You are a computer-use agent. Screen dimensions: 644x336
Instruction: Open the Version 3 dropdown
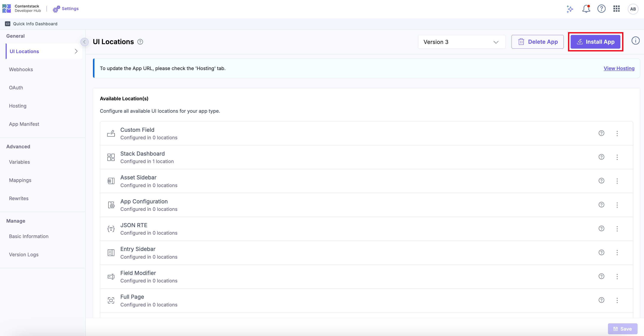(461, 42)
